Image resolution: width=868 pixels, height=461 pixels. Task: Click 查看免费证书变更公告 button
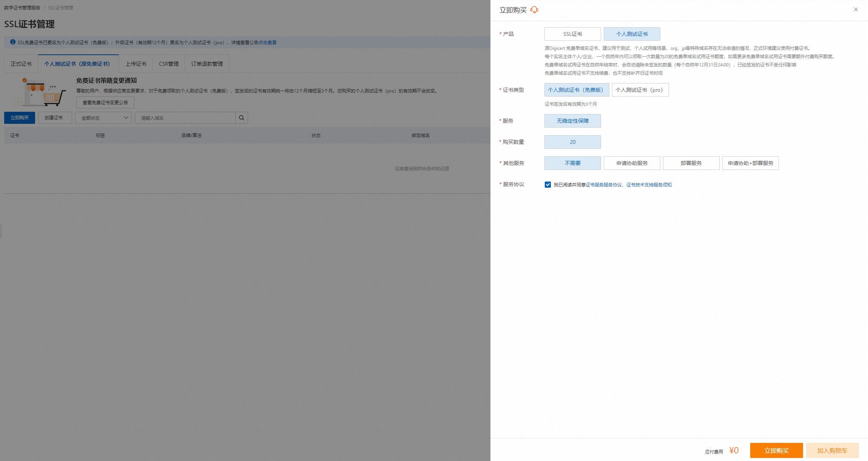click(105, 102)
